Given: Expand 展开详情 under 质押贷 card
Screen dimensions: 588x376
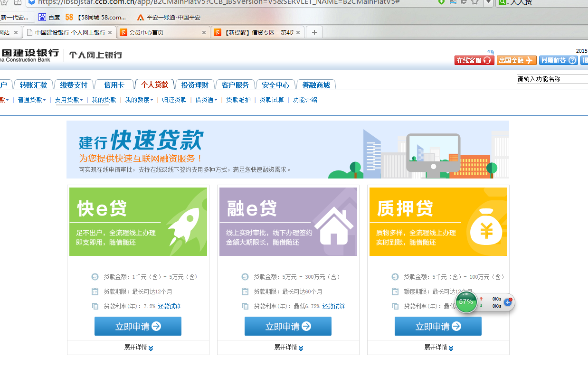Looking at the screenshot, I should click(439, 348).
